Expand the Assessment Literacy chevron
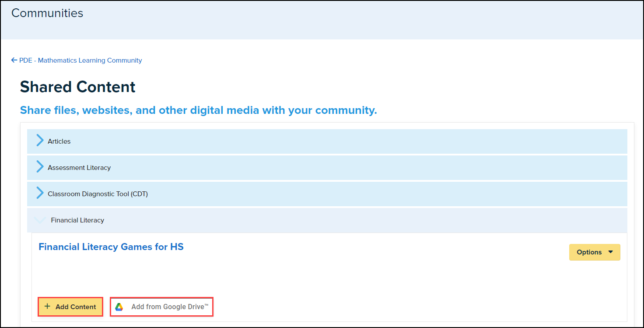The width and height of the screenshot is (644, 328). tap(40, 167)
